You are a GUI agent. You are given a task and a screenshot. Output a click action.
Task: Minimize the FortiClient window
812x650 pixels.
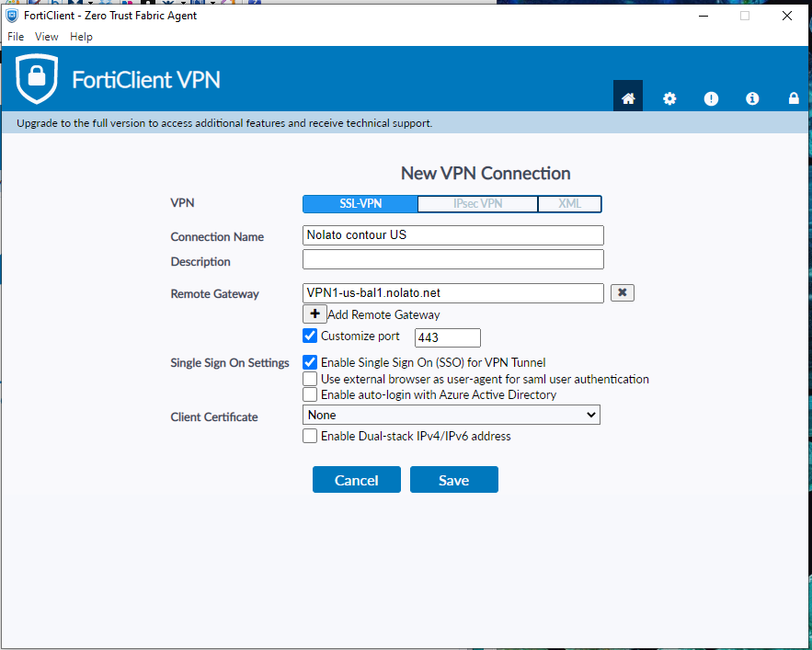[x=703, y=16]
